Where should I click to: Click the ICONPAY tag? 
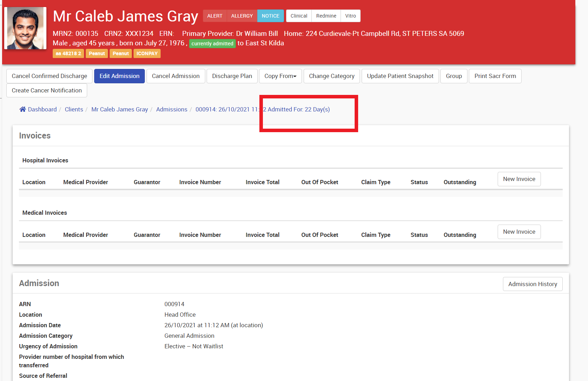click(147, 53)
